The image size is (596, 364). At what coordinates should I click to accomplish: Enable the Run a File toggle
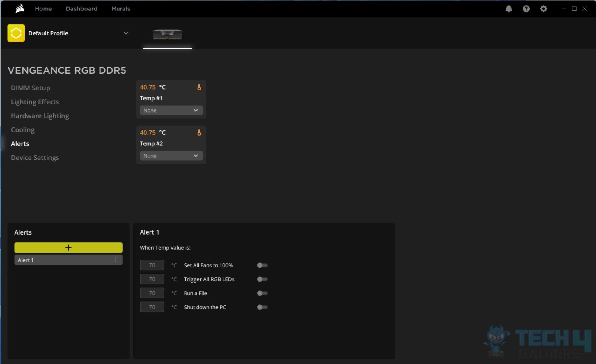click(262, 293)
